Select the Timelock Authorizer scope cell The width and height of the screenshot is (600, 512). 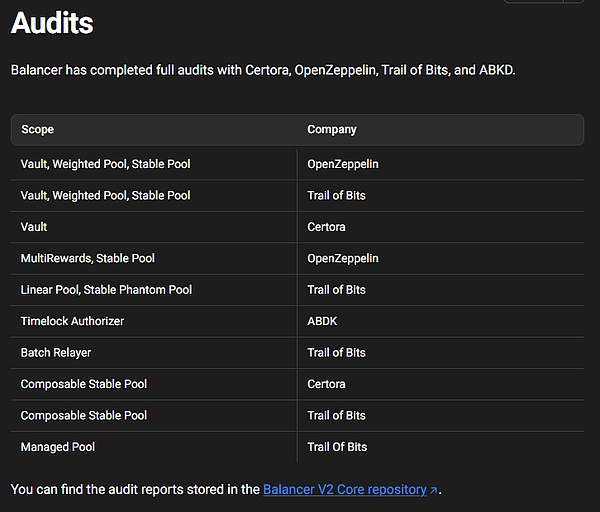point(72,321)
